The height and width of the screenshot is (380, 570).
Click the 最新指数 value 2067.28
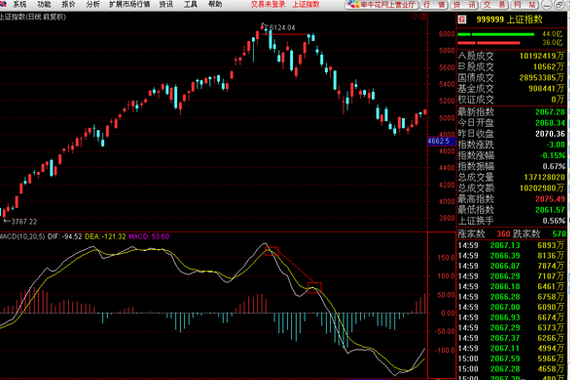[550, 112]
